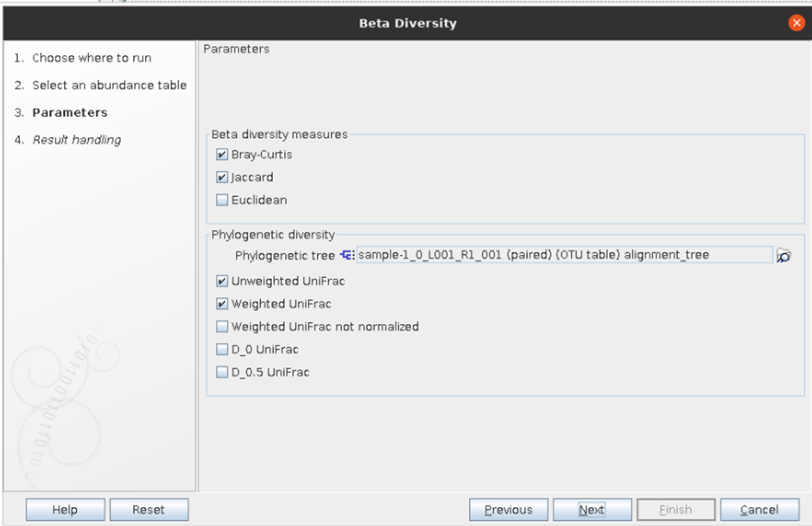Open the Help button
Image resolution: width=812 pixels, height=526 pixels.
pyautogui.click(x=66, y=510)
